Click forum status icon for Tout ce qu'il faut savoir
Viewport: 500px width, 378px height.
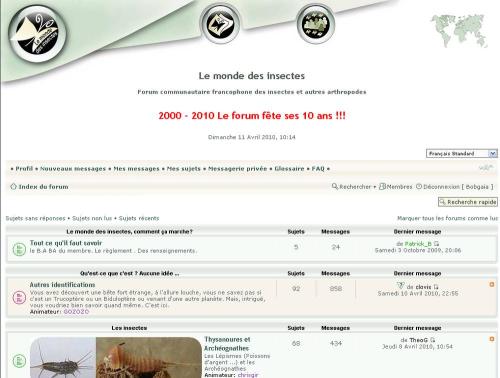(x=19, y=249)
